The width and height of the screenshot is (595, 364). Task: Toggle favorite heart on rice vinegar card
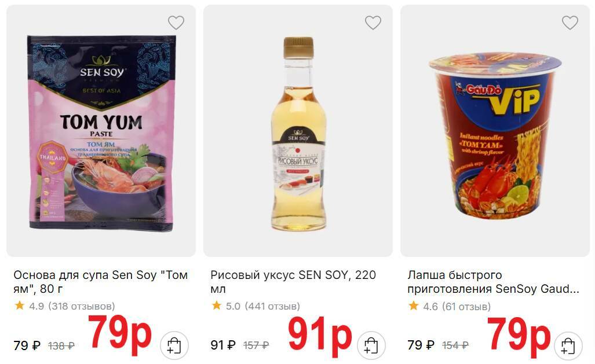pos(373,23)
